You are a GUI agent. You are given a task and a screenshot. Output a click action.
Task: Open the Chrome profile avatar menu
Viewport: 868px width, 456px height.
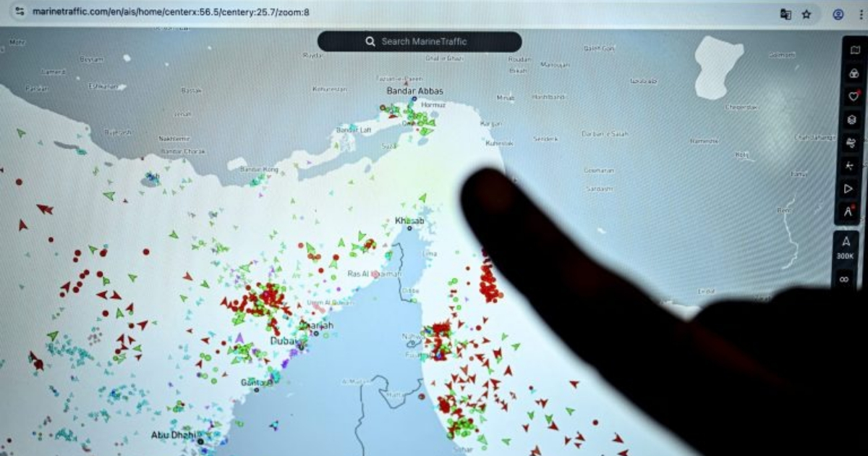[x=838, y=14]
